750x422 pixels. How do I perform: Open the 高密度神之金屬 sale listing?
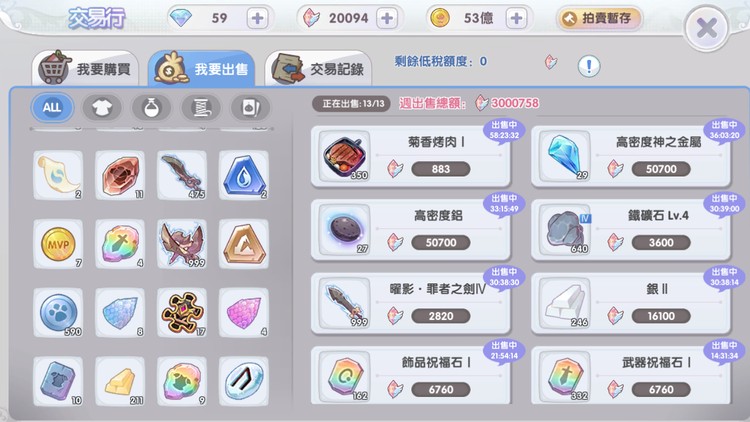tap(631, 156)
